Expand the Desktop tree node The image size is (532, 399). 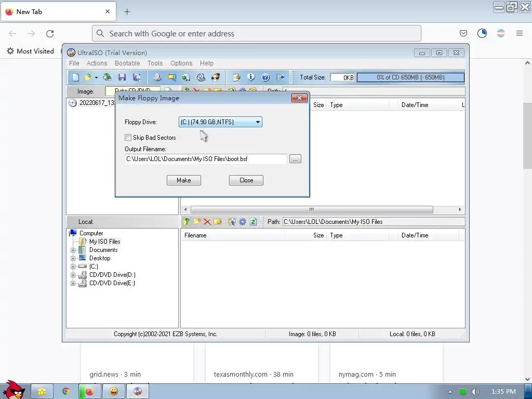[x=73, y=258]
